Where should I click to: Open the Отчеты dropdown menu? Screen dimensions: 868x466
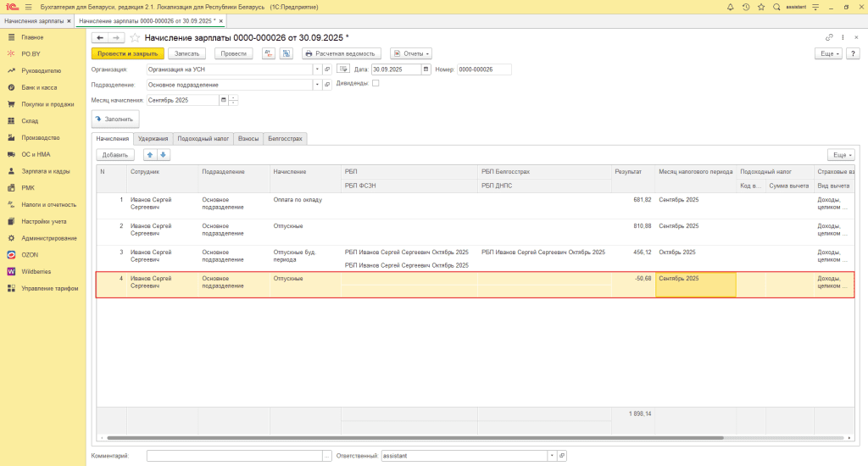coord(410,53)
